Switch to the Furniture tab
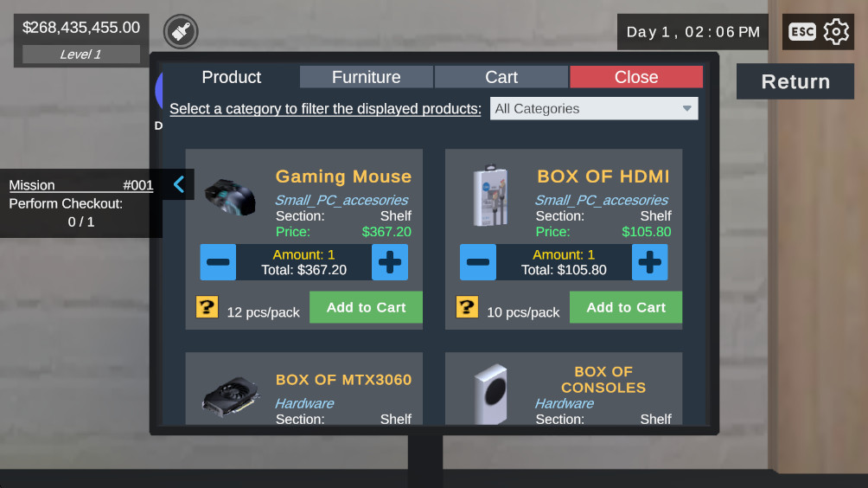 pos(367,77)
